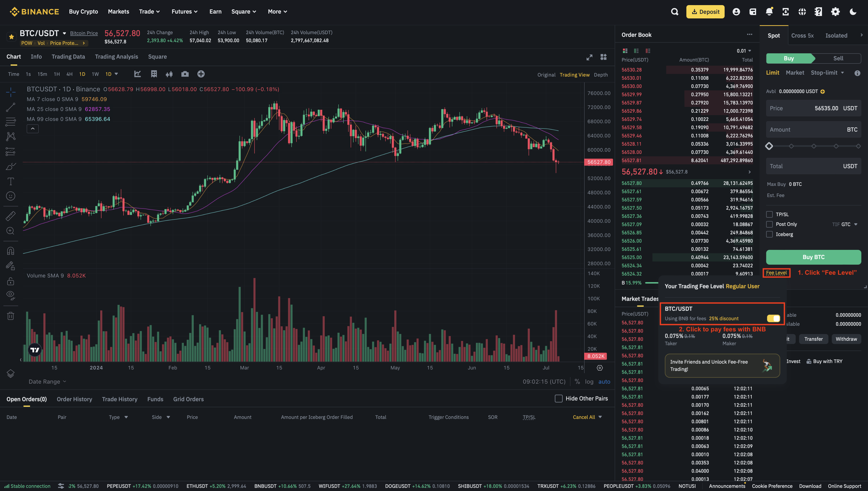
Task: Click the search magnifier icon in header
Action: pyautogui.click(x=674, y=12)
